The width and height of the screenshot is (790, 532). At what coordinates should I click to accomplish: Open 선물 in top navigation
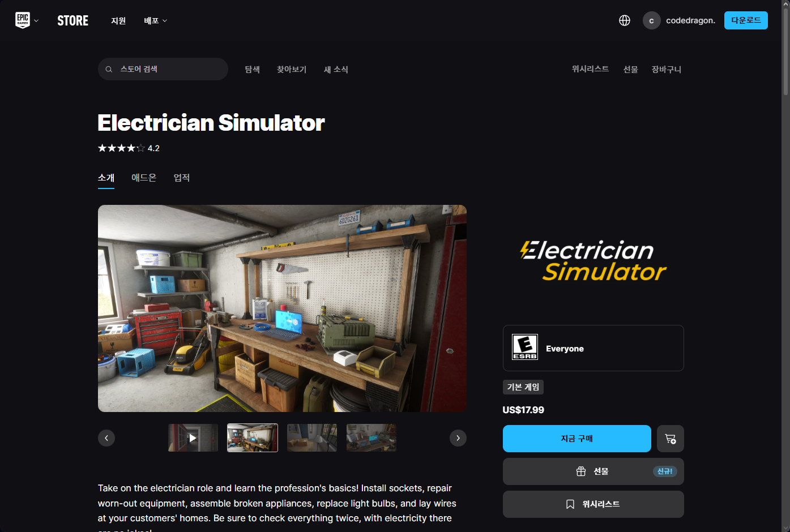pyautogui.click(x=630, y=69)
